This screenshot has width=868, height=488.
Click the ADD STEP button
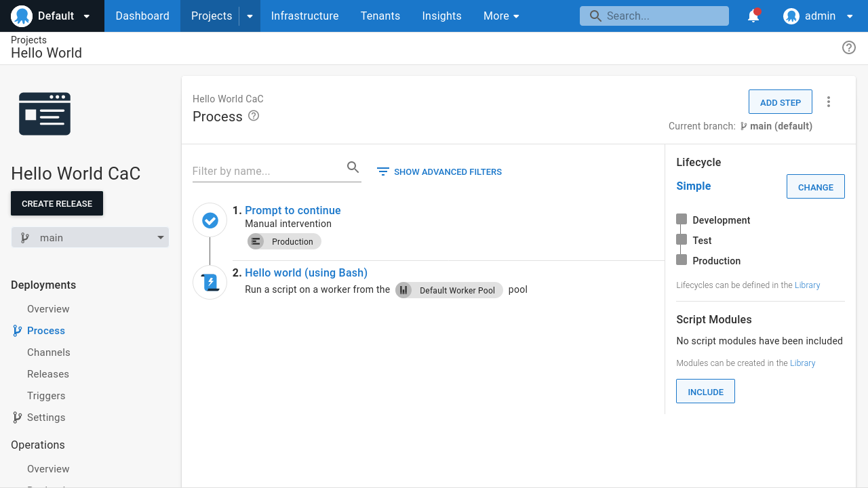780,101
